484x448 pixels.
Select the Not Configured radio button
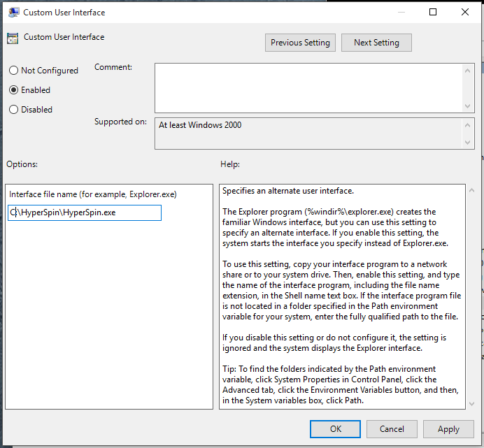click(13, 71)
